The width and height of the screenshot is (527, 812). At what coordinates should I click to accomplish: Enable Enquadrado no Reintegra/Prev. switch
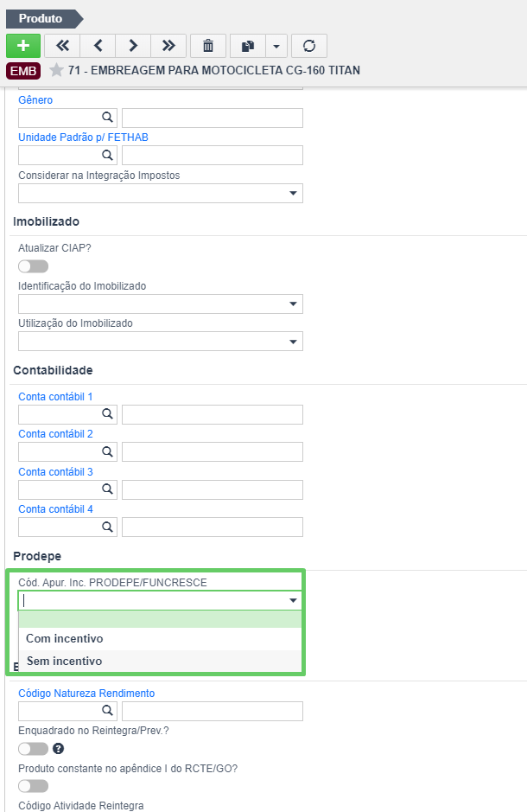(33, 749)
